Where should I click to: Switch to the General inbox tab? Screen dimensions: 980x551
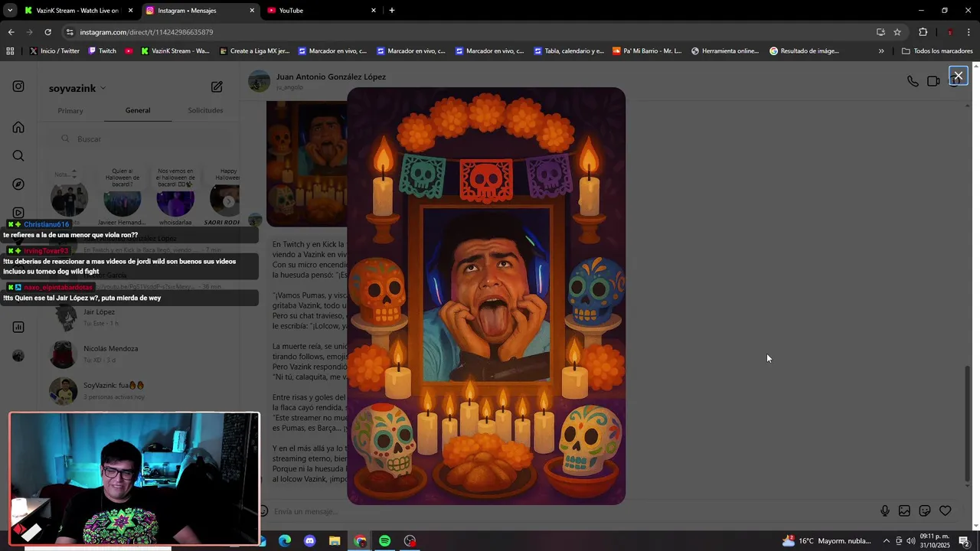[x=138, y=110]
